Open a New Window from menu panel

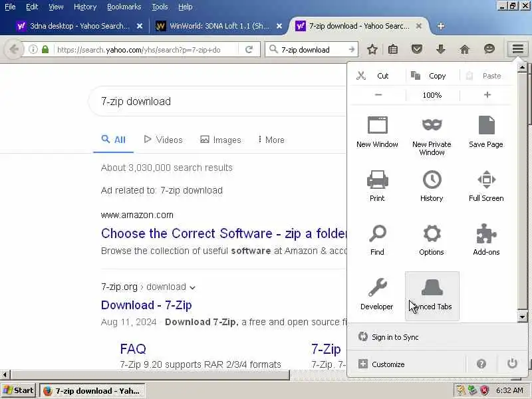tap(377, 132)
